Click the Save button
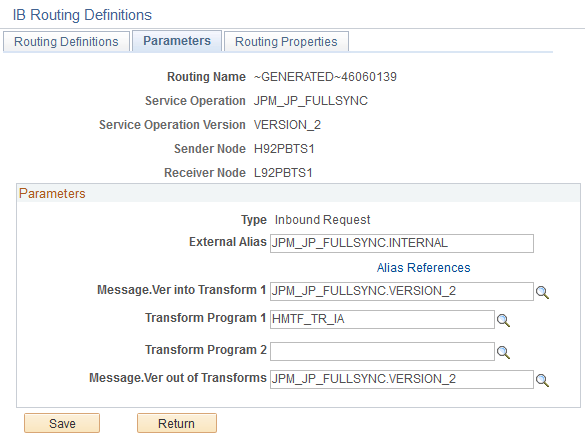585x436 pixels. (x=62, y=423)
